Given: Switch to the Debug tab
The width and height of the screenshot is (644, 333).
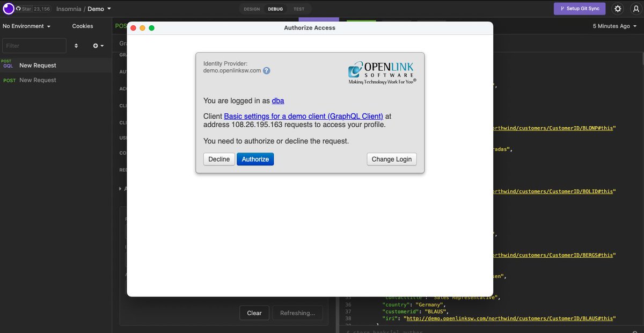Looking at the screenshot, I should [x=275, y=9].
